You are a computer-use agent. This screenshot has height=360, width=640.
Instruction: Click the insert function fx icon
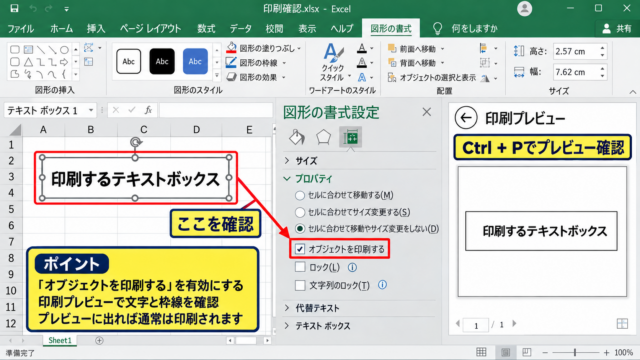148,110
